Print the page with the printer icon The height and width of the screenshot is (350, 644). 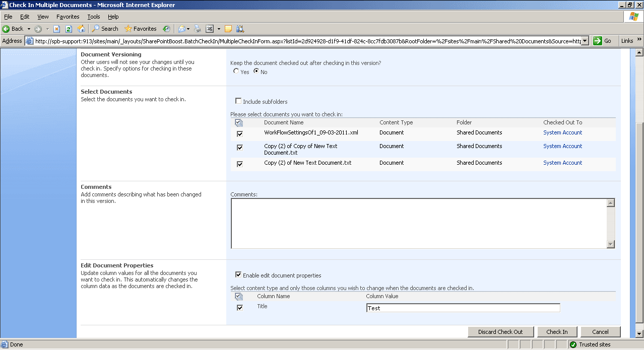[198, 29]
